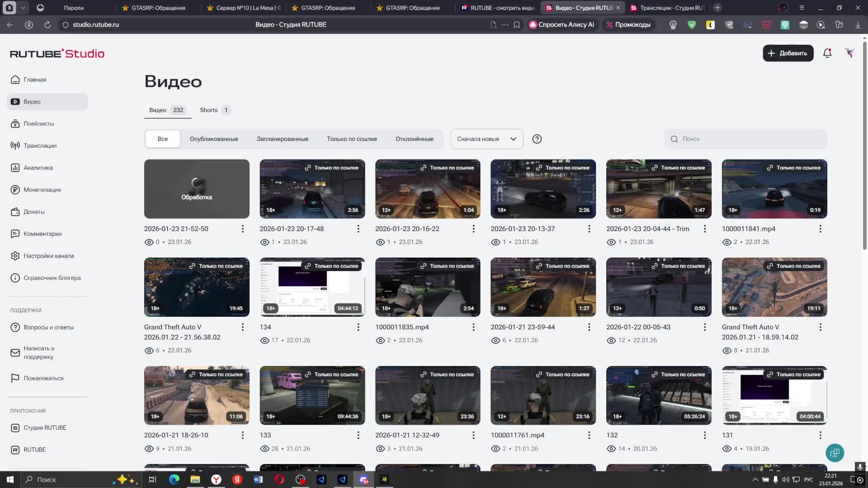
Task: Open Трансляции section in sidebar
Action: [40, 145]
